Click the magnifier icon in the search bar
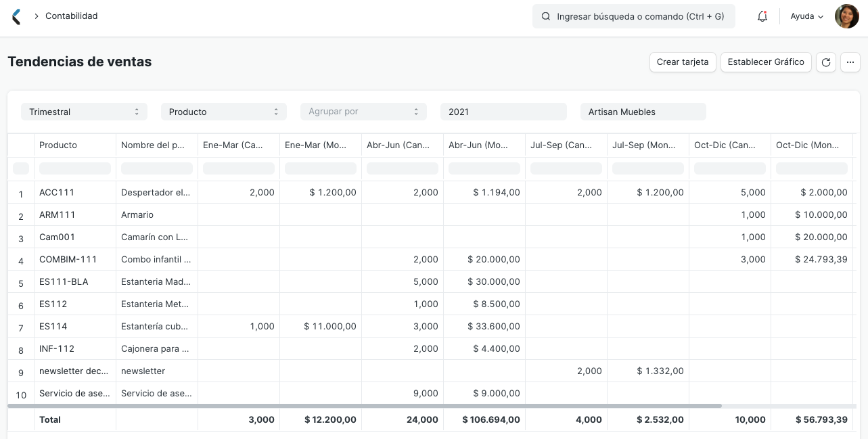Screen dimensions: 868x439 [x=546, y=16]
